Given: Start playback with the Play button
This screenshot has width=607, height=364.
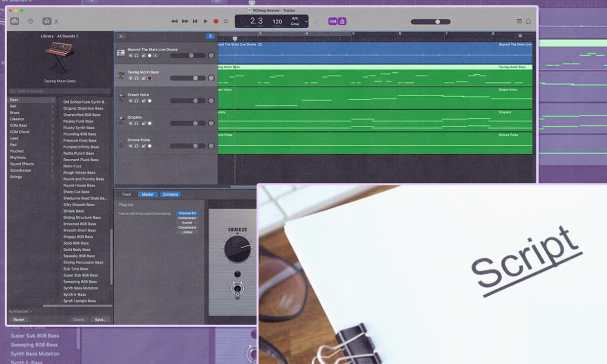Looking at the screenshot, I should (205, 21).
